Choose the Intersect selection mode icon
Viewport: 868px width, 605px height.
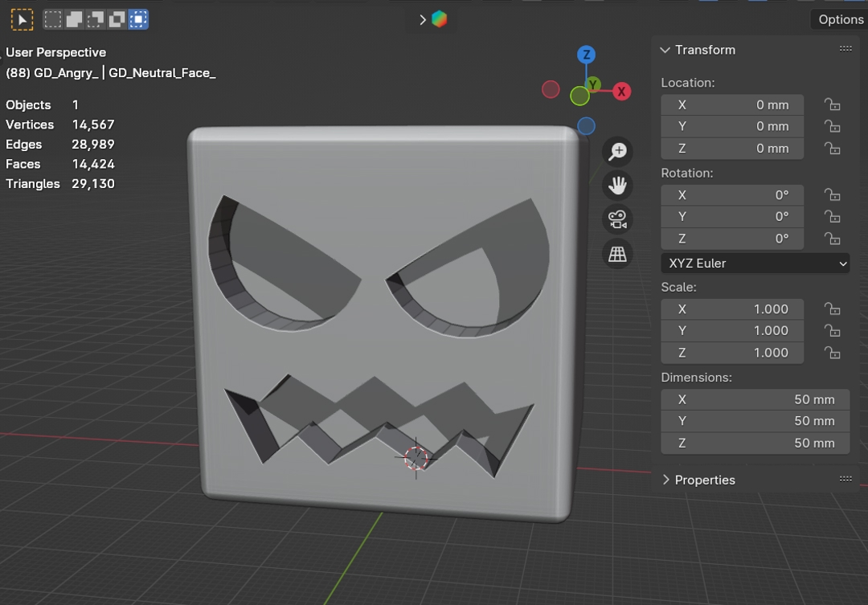pyautogui.click(x=138, y=19)
